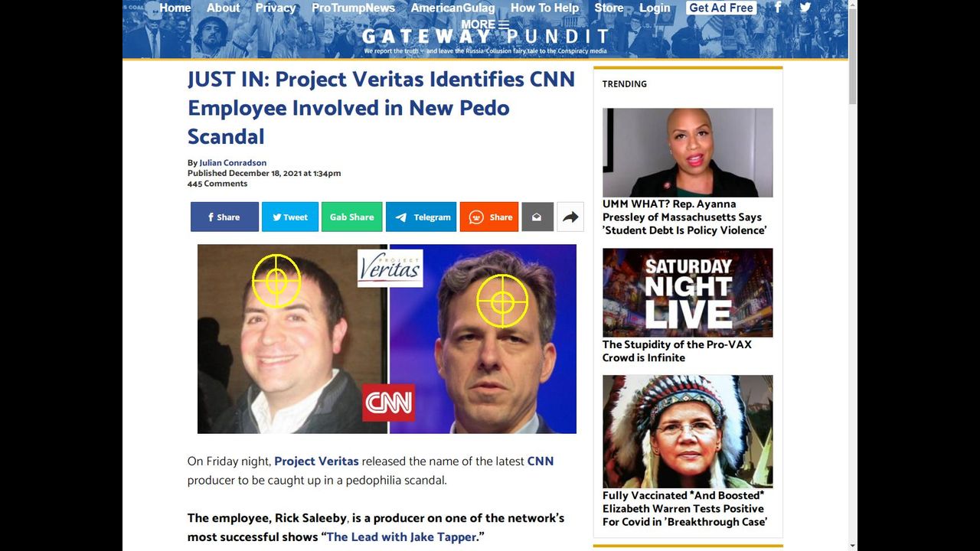Expand the MORE hamburger menu

pyautogui.click(x=485, y=24)
